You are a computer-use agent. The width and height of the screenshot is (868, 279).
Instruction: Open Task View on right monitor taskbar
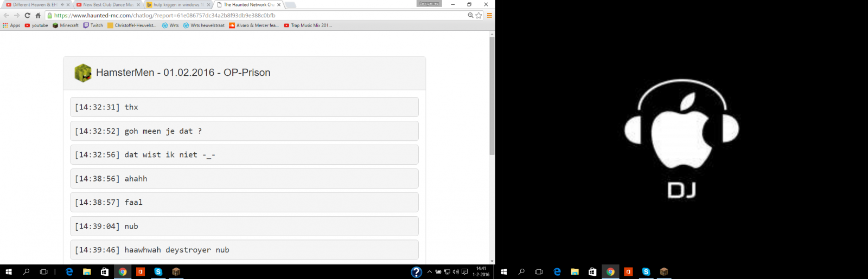539,272
